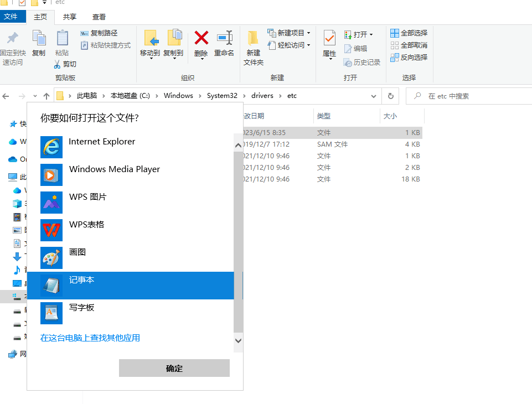Choose 写字板 (WordPad) in the app list

[x=130, y=313]
